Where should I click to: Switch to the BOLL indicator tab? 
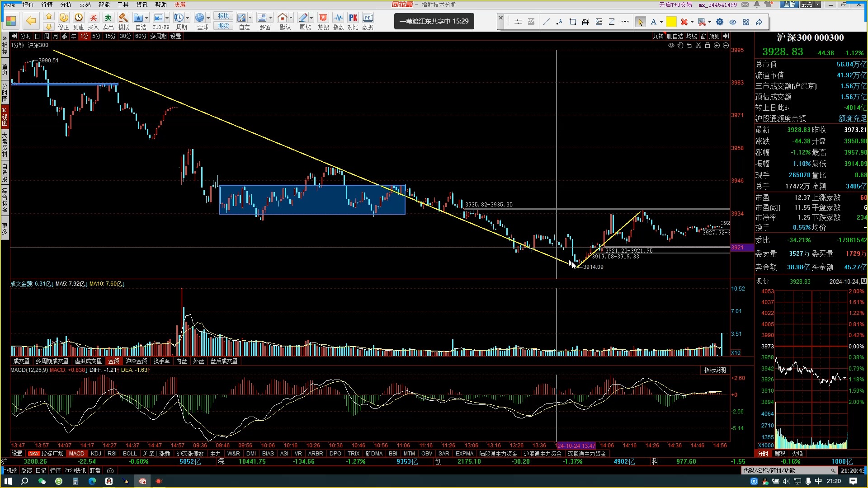pos(130,453)
